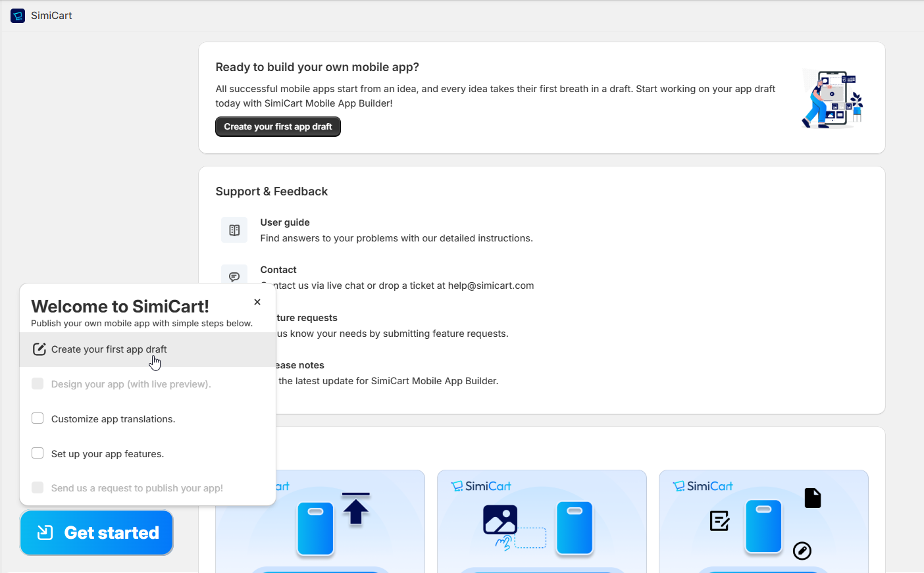This screenshot has height=573, width=924.
Task: Check the Customize app translations checkbox
Action: click(x=38, y=418)
